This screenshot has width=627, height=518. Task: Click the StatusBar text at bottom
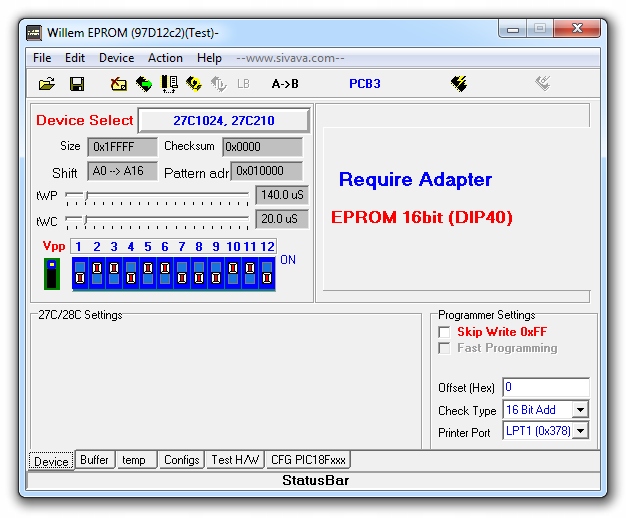315,480
